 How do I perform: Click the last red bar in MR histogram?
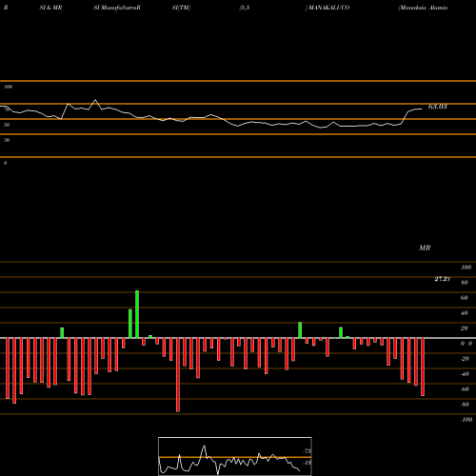423,367
